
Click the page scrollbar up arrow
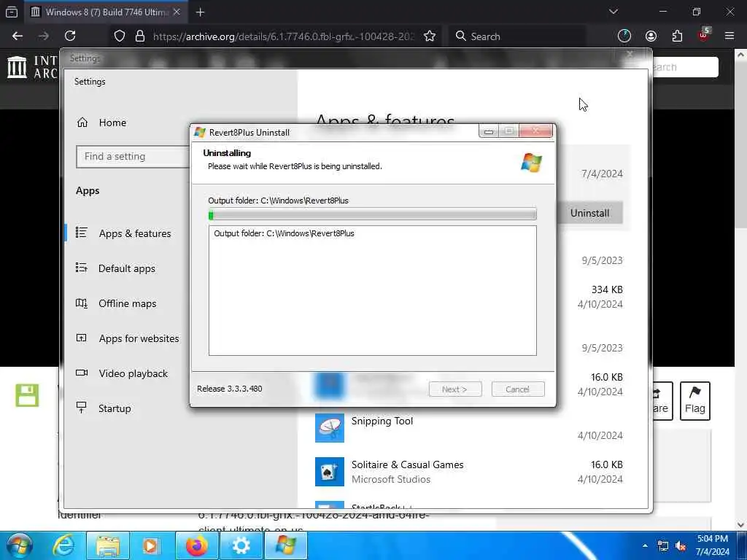click(x=741, y=55)
